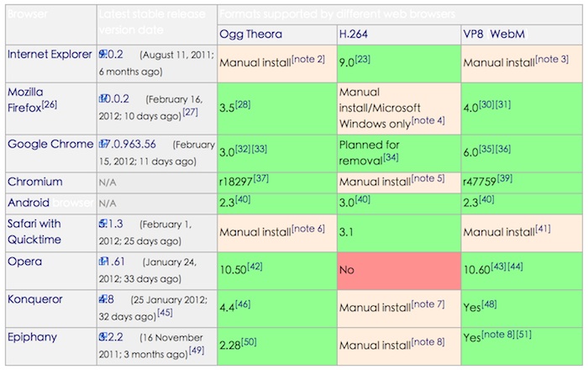Open reference [42] beside Opera 10.50

coord(255,267)
